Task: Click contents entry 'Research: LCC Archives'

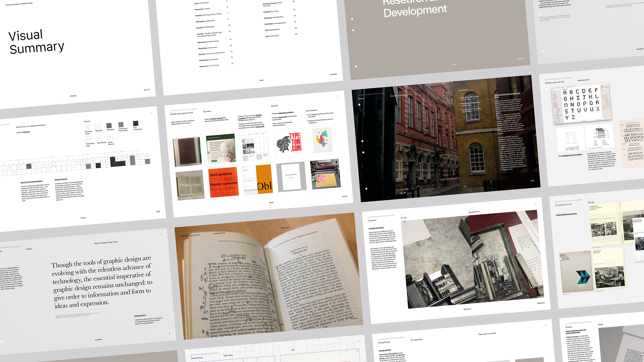Action: pos(209,66)
